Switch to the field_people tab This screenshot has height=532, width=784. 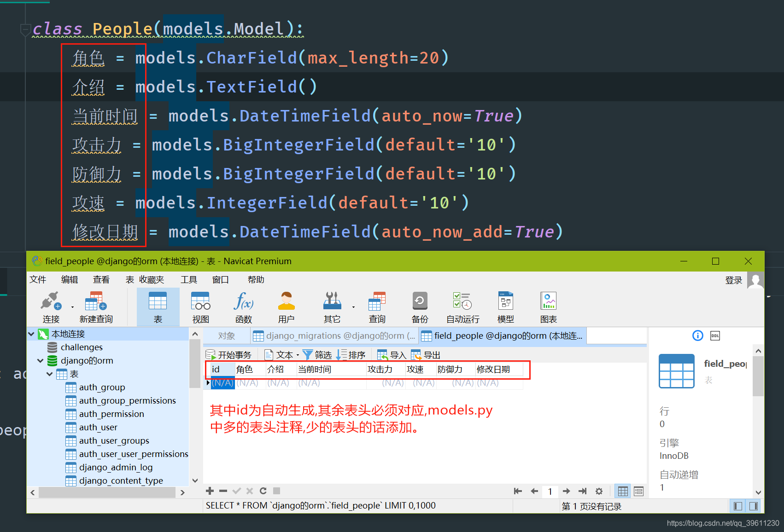(502, 336)
